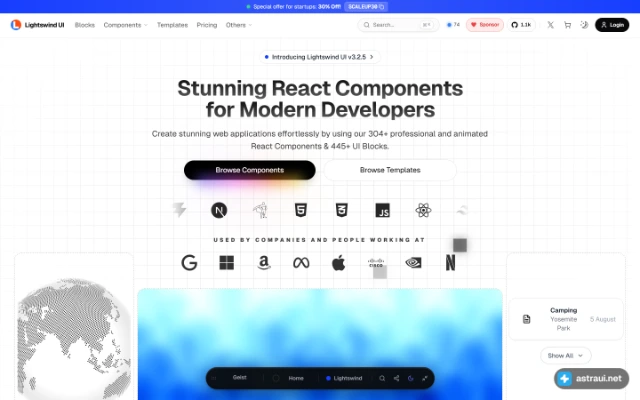This screenshot has width=640, height=400.
Task: Click the faded lightning bolt icon
Action: point(179,210)
